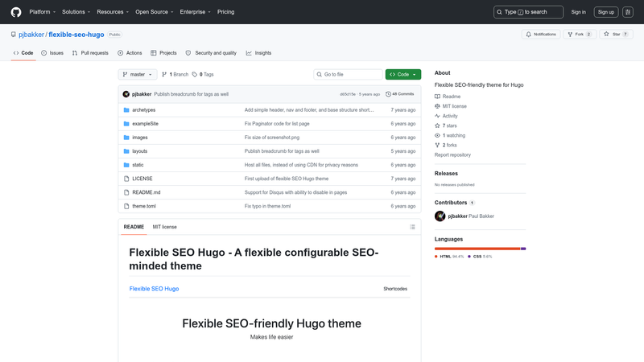The height and width of the screenshot is (362, 644).
Task: Switch to the MIT license tab
Action: (165, 227)
